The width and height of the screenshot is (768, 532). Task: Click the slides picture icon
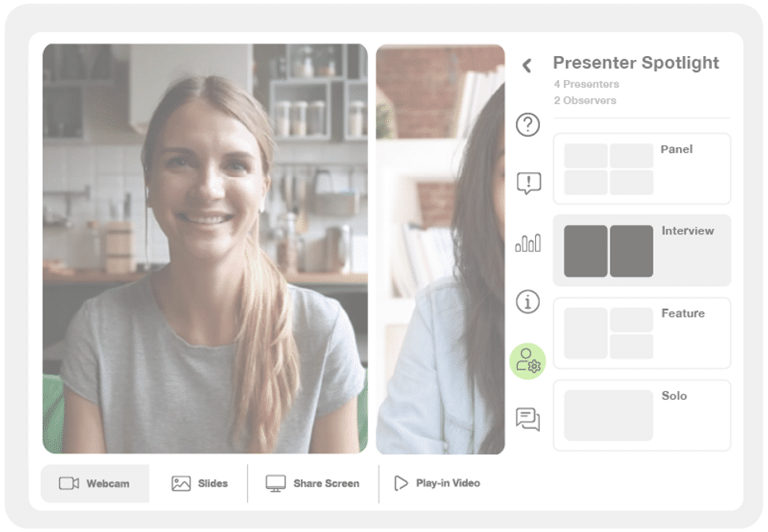(x=182, y=483)
